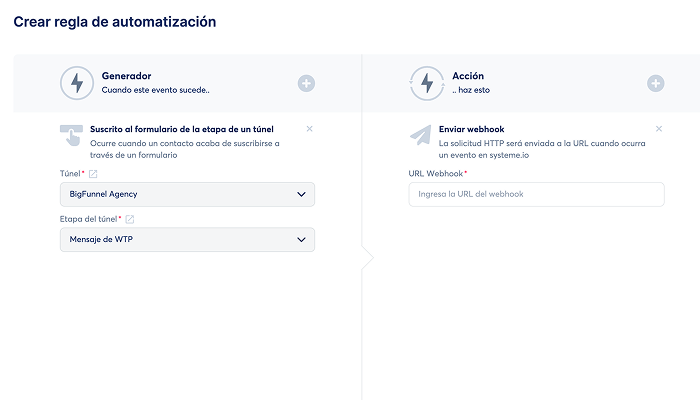Image resolution: width=700 pixels, height=401 pixels.
Task: Remove the form subscription trigger
Action: (x=309, y=128)
